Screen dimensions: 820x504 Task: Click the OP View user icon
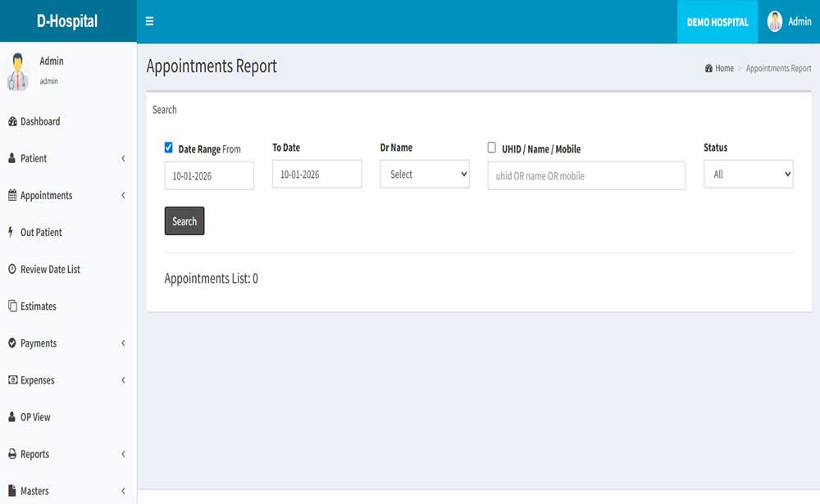tap(12, 417)
